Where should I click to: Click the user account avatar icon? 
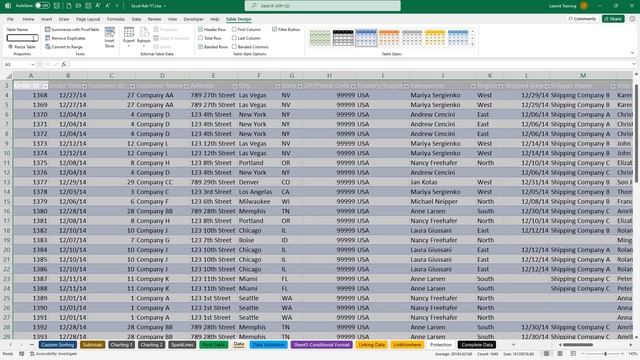click(x=584, y=6)
